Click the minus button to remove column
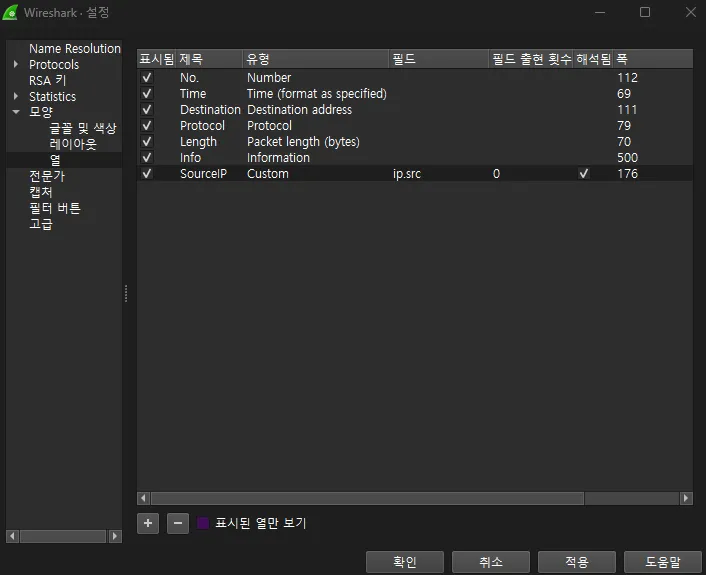This screenshot has width=706, height=575. tap(178, 523)
